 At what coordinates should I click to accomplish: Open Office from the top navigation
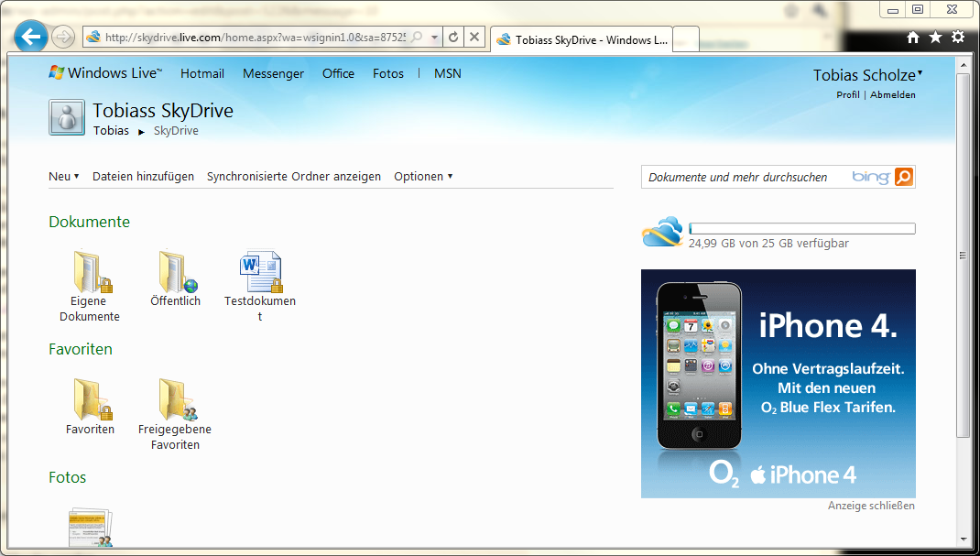338,73
